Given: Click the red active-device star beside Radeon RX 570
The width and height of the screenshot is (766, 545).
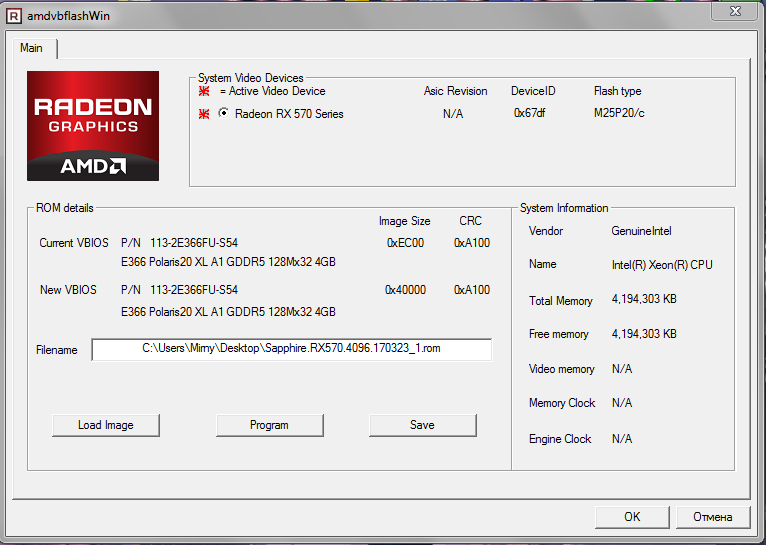Looking at the screenshot, I should [x=204, y=114].
